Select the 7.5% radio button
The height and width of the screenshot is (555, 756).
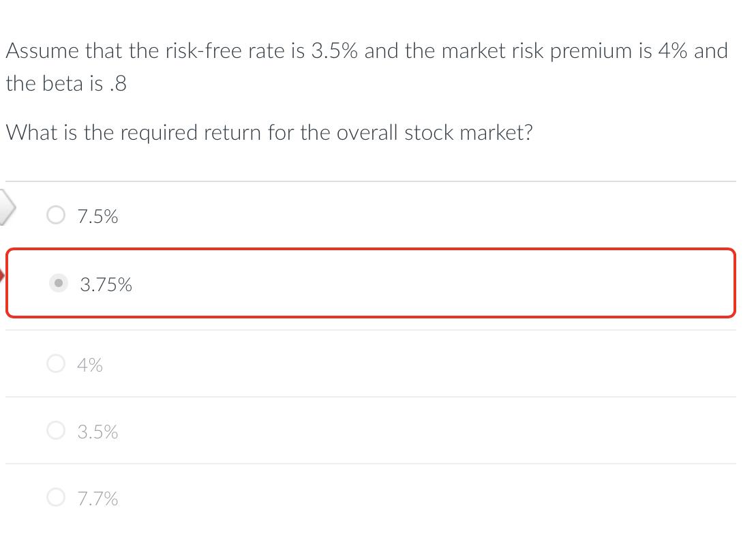click(56, 215)
